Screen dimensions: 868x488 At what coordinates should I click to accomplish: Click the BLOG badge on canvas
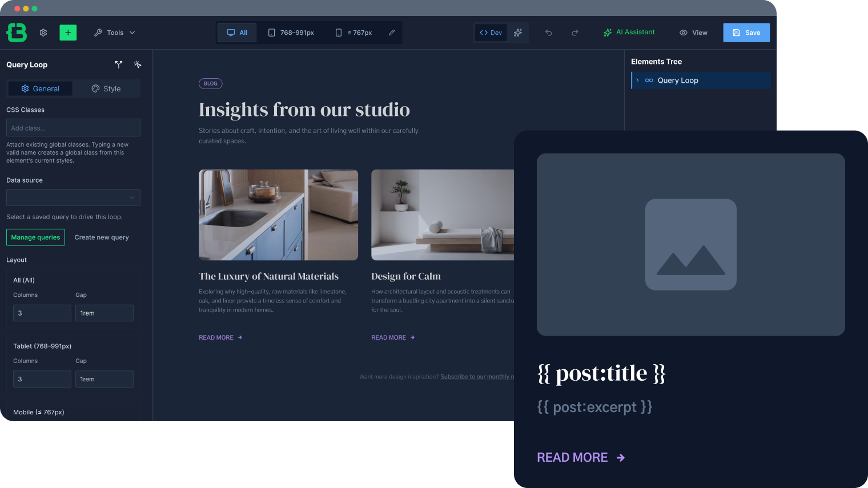coord(211,83)
